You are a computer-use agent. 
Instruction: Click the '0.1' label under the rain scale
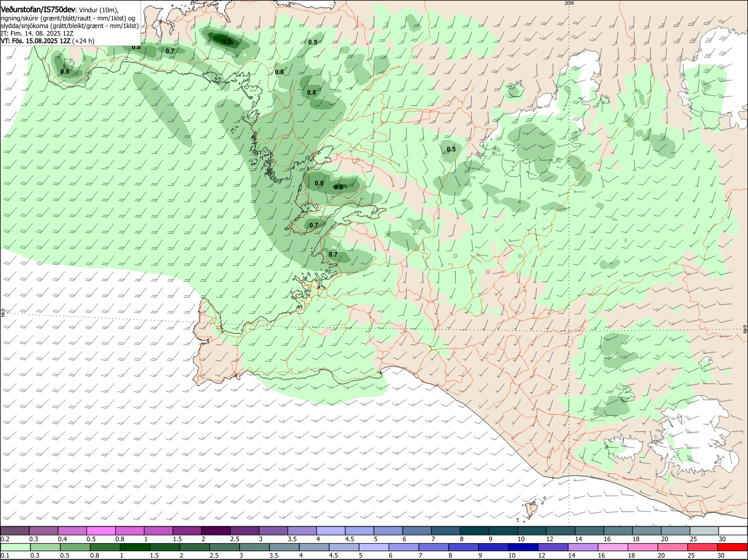(5, 556)
